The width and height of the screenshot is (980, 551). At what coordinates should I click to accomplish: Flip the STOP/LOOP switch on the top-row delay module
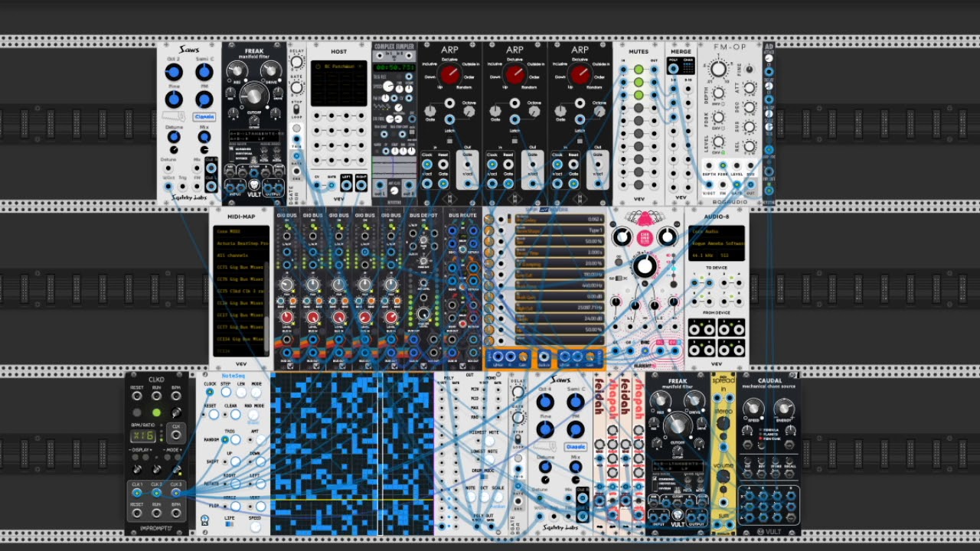pos(296,109)
